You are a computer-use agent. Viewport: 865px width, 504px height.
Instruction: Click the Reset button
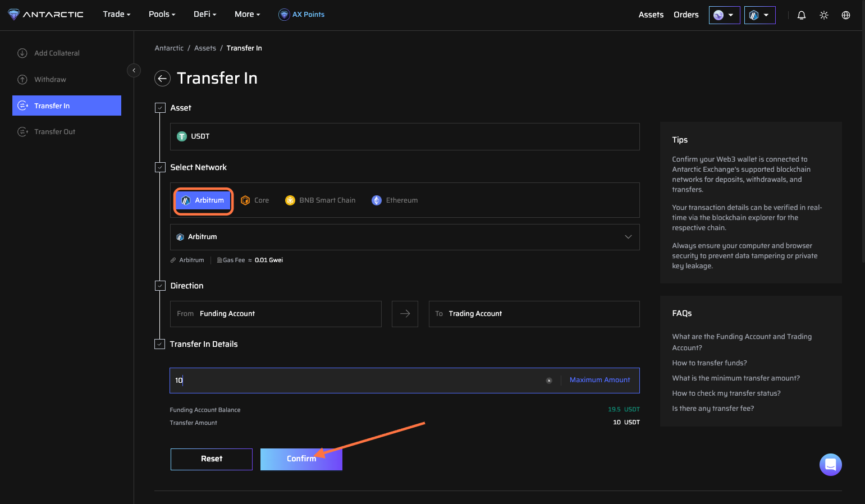click(x=212, y=459)
